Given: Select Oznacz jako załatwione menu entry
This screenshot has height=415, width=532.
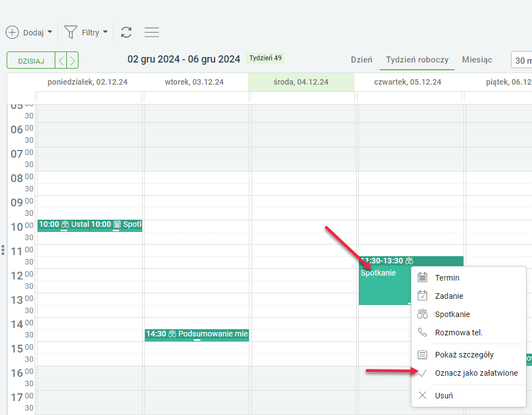Looking at the screenshot, I should click(468, 373).
